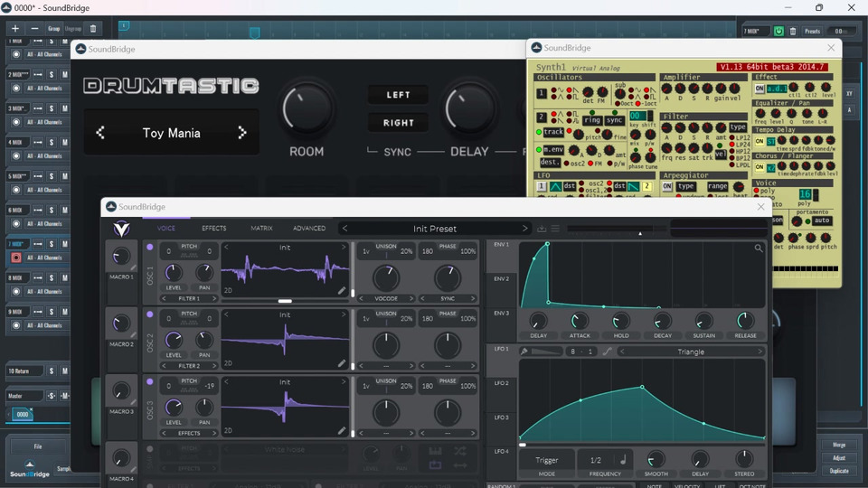Mute track 5 MIDI
Viewport: 868px width, 488px height.
coord(65,176)
